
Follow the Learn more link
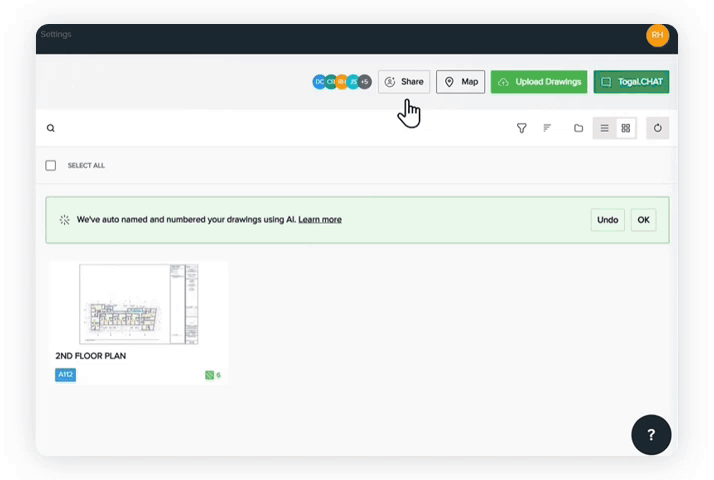320,219
